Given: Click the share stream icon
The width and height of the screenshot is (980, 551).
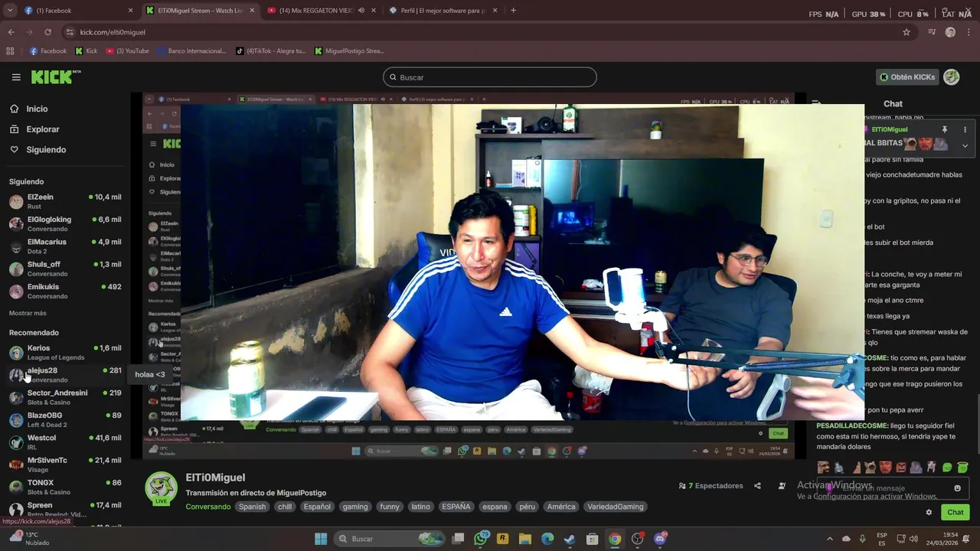Looking at the screenshot, I should [x=757, y=486].
